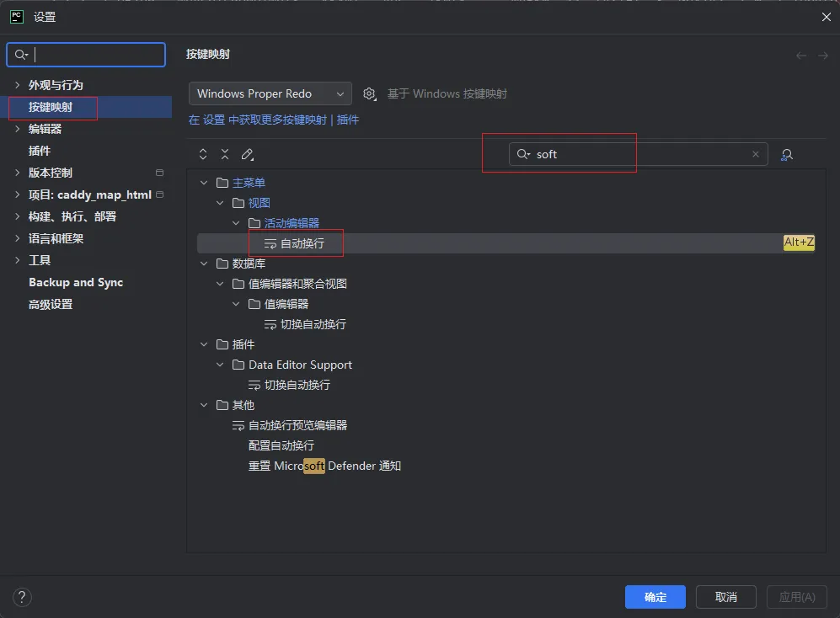Expand the 外观与行为 settings section
The image size is (840, 618).
pyautogui.click(x=18, y=85)
